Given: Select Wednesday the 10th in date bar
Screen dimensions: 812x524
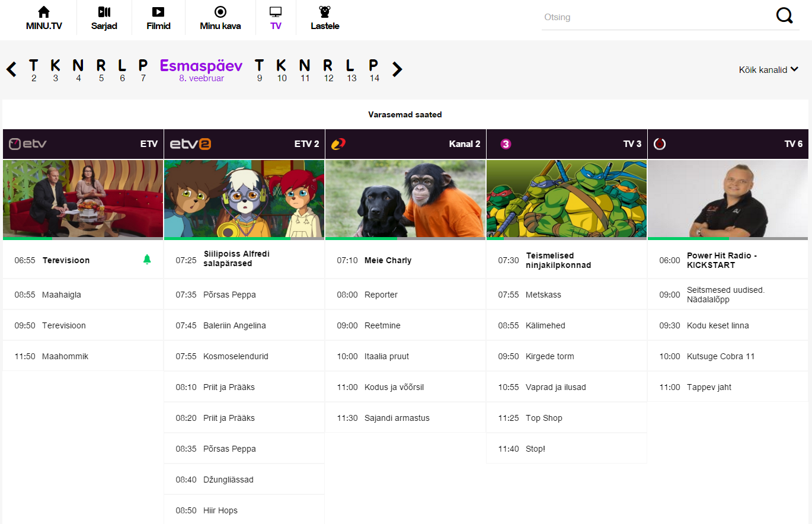Looking at the screenshot, I should click(x=282, y=70).
